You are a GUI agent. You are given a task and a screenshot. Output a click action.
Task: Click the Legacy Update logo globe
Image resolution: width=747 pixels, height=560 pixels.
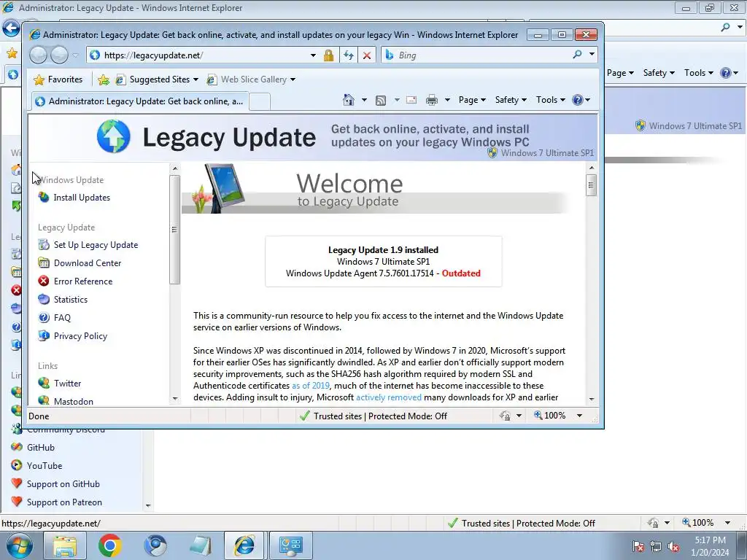pos(113,136)
